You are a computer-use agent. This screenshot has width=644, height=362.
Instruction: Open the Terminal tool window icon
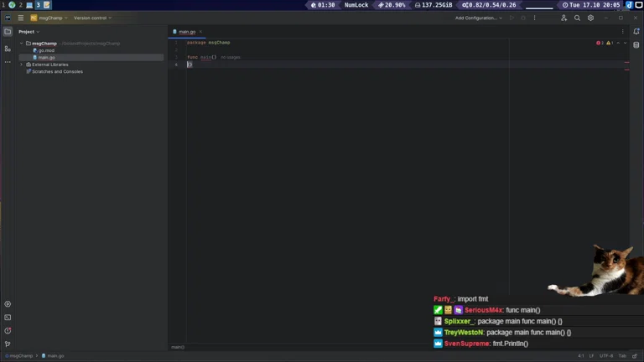(x=8, y=318)
